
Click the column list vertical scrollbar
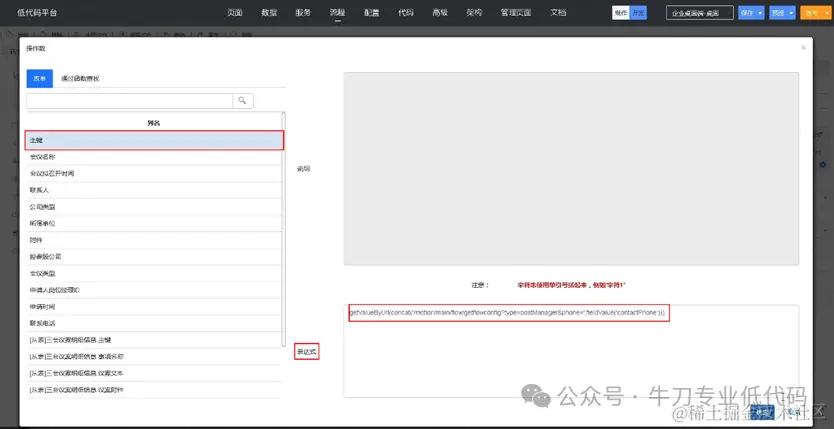(x=283, y=229)
